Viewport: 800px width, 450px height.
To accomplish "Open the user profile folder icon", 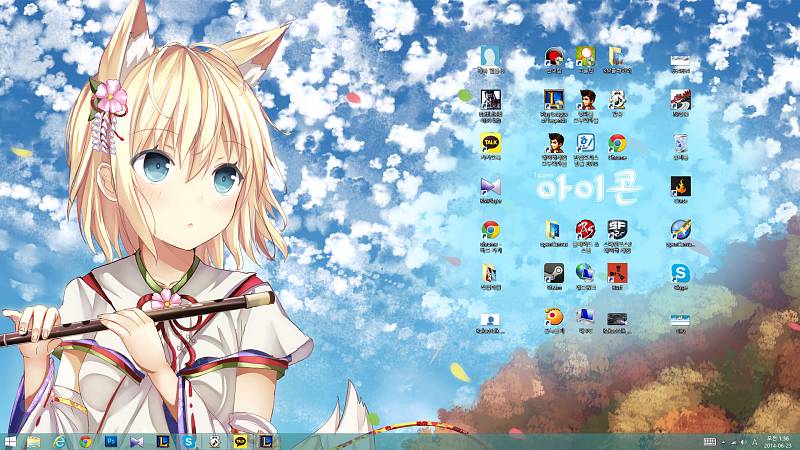I will click(490, 56).
